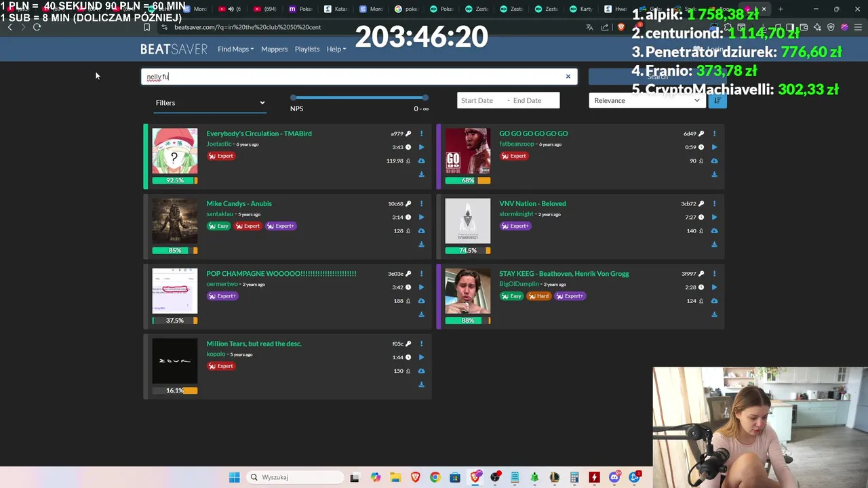One-click install GO GO GO GO GO GO
This screenshot has width=868, height=488.
point(714,161)
